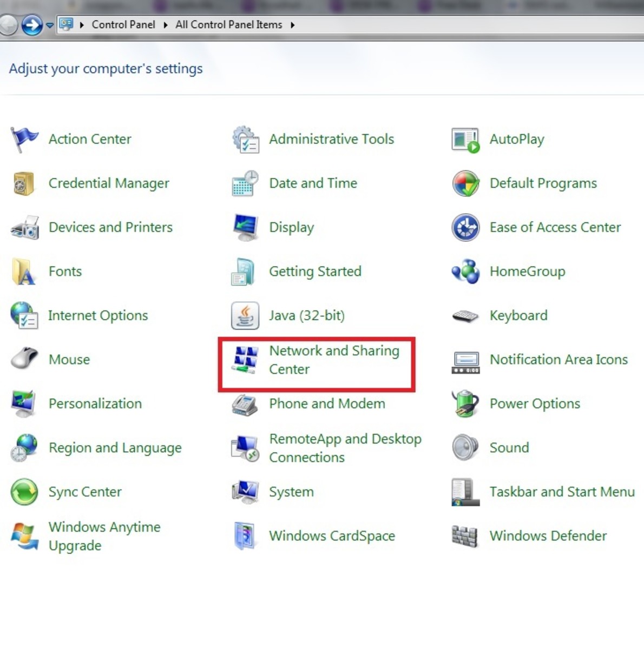Click the Taskbar and Start Menu link
The image size is (644, 649).
[562, 492]
